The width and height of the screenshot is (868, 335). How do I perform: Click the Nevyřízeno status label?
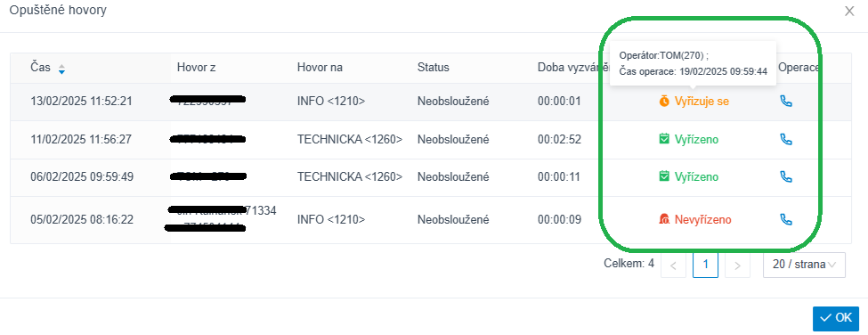tap(703, 220)
